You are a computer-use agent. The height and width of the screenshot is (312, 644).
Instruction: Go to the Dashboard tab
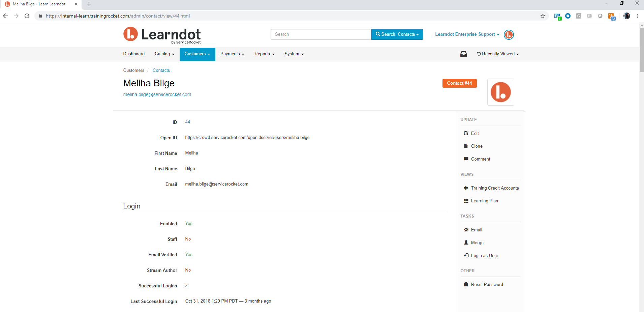tap(134, 54)
